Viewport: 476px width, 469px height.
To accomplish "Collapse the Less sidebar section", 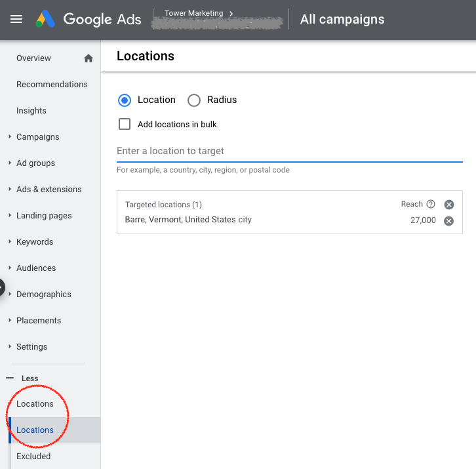I will (x=10, y=378).
